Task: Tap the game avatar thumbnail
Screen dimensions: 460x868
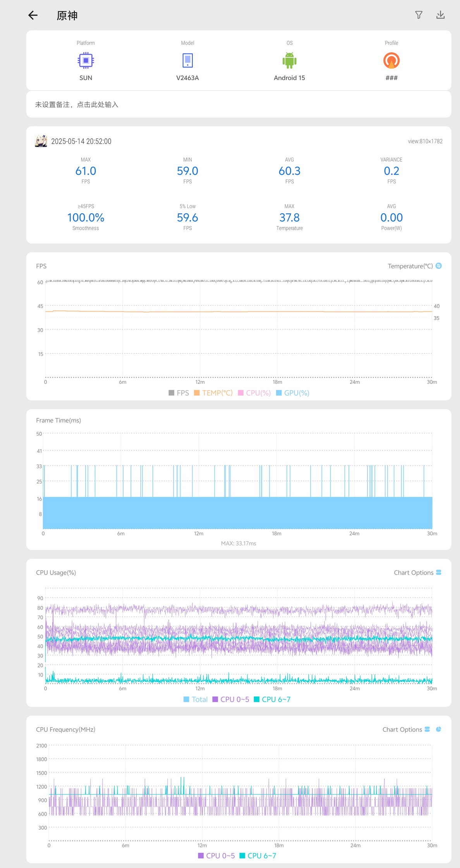Action: click(41, 141)
